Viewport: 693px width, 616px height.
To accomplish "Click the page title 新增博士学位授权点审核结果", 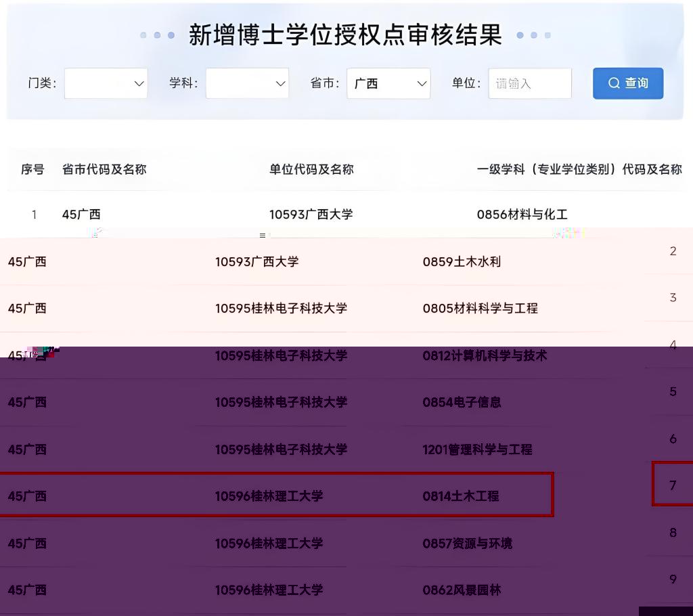I will pyautogui.click(x=346, y=35).
